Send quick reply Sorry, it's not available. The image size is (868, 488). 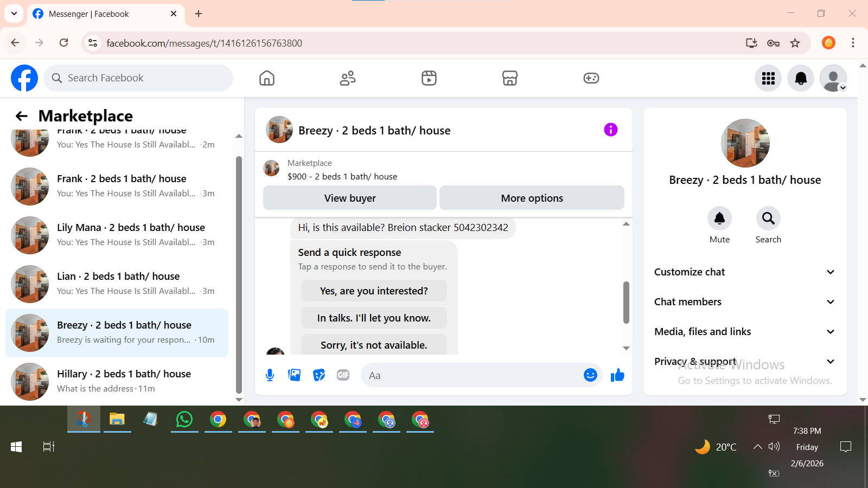point(374,345)
